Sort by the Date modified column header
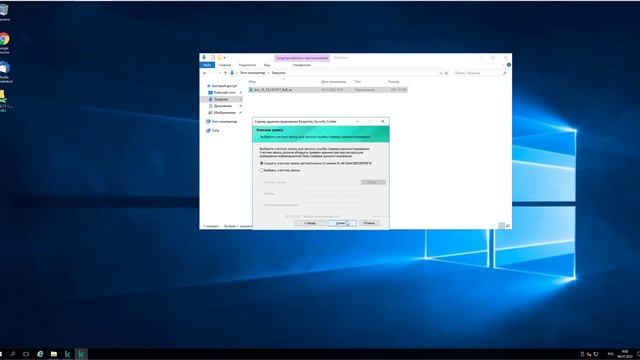This screenshot has width=640, height=360. click(333, 82)
